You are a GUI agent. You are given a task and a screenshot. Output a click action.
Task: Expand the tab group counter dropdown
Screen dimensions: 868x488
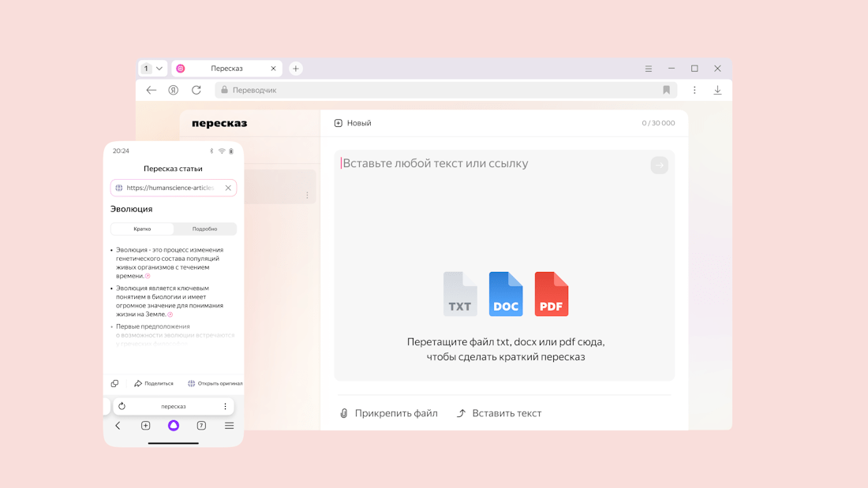coord(152,69)
